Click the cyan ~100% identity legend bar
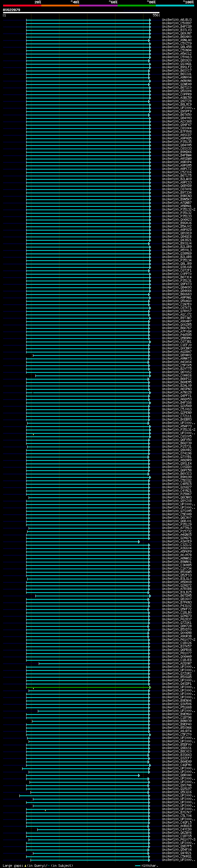Viewport: 197px width, 868px height. 175,6
